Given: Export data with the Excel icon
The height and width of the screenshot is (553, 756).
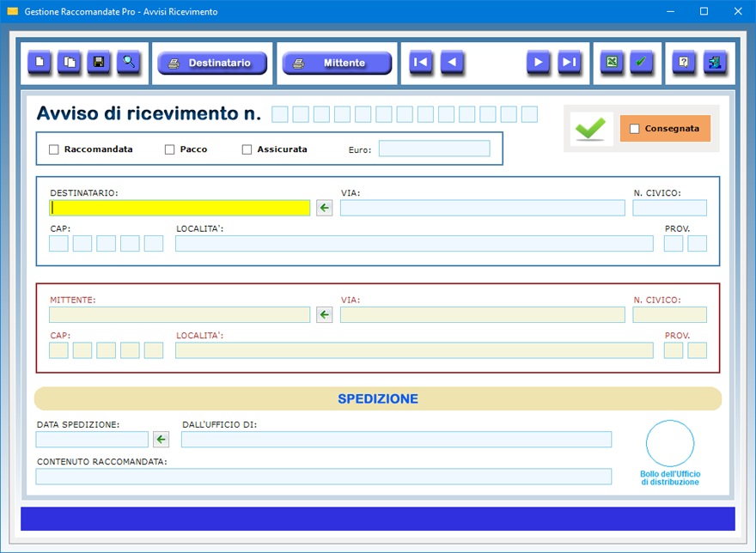Looking at the screenshot, I should pos(612,62).
